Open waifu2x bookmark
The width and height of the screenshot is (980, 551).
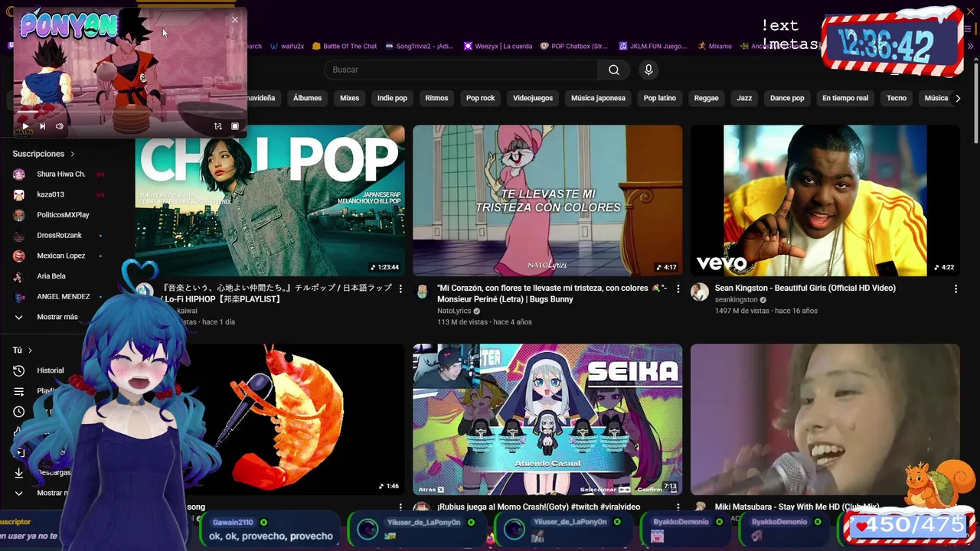click(x=287, y=46)
